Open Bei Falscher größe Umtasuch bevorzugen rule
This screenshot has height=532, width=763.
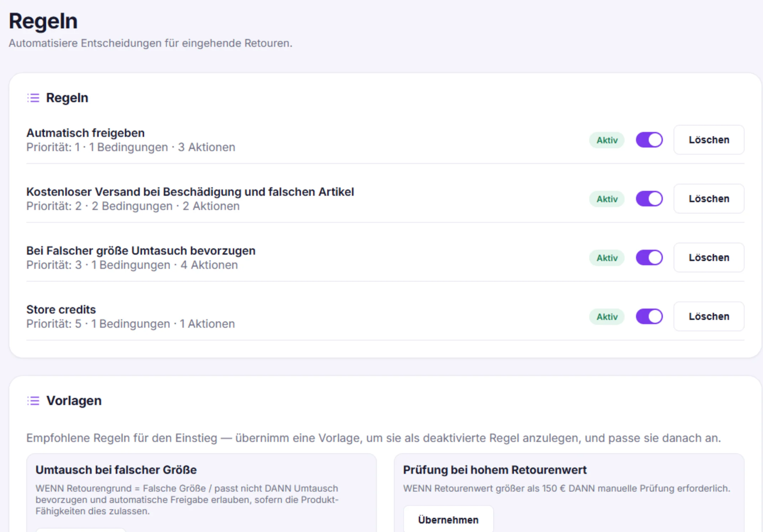click(141, 251)
